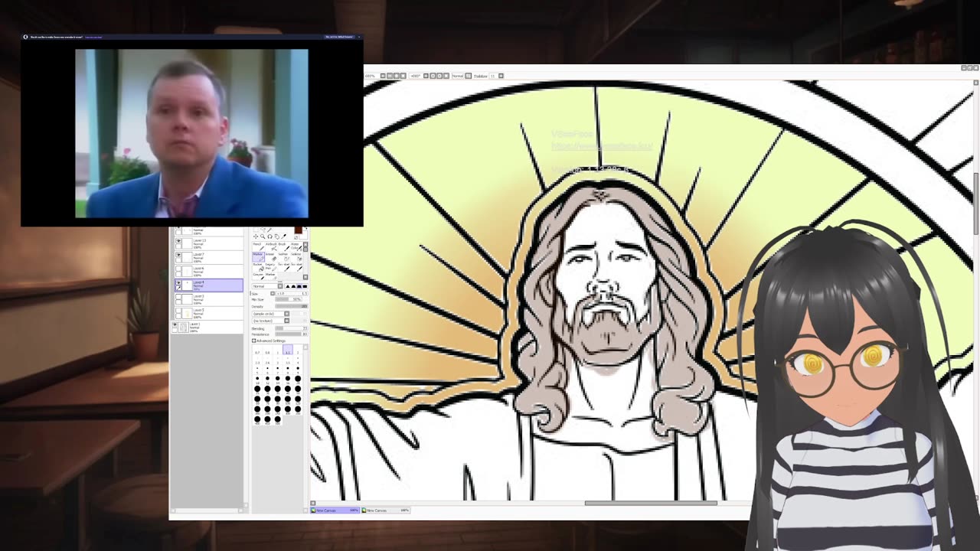This screenshot has height=551, width=980.
Task: Hide Layer 1 using its eye
Action: tap(175, 324)
